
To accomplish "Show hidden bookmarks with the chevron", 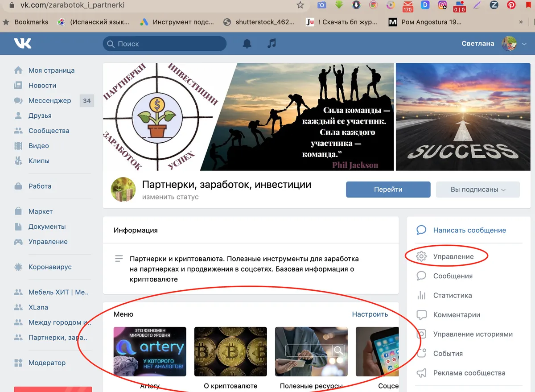I will 521,21.
